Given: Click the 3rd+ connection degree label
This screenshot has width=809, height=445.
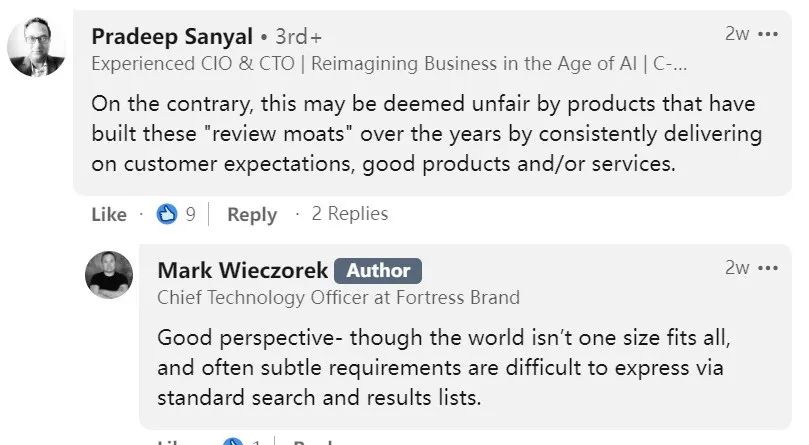Looking at the screenshot, I should [x=296, y=37].
